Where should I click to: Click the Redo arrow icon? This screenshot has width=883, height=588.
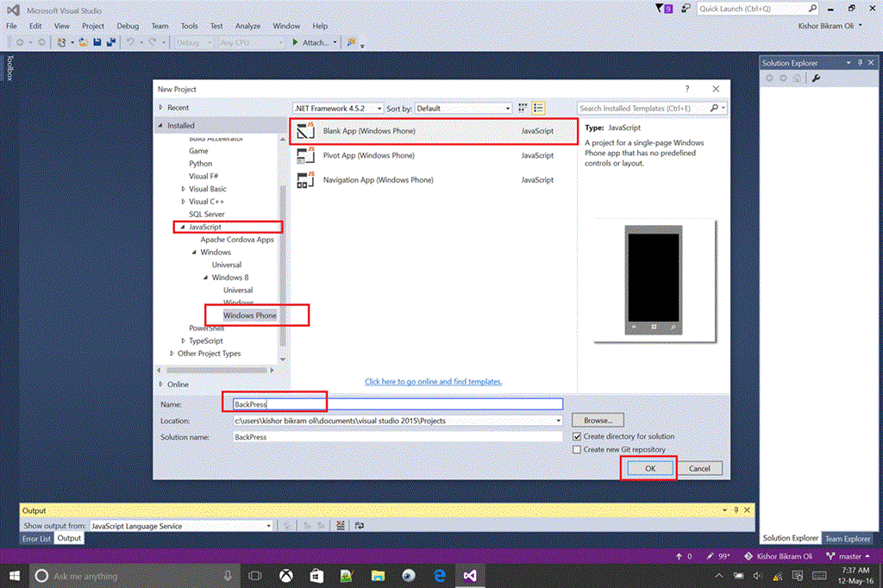tap(153, 42)
